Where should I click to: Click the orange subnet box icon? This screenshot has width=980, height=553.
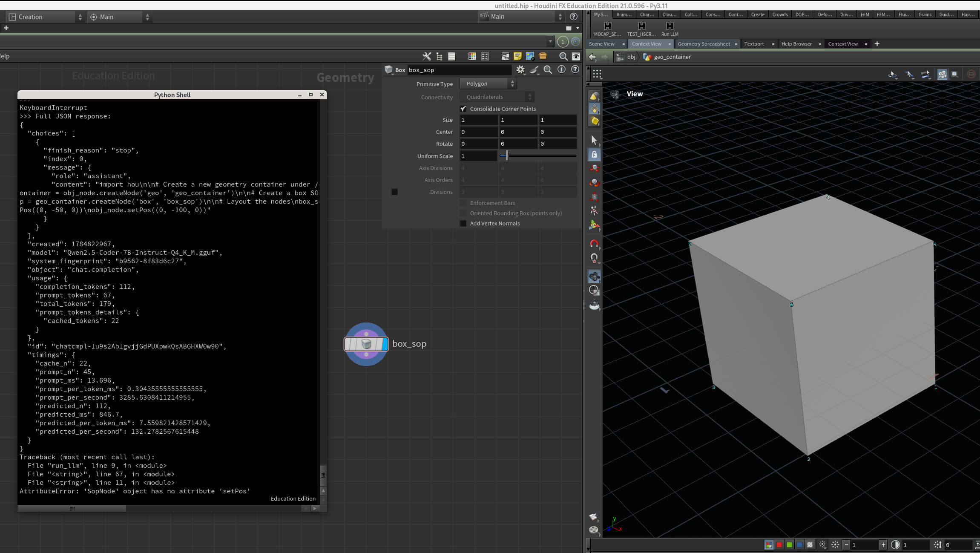coord(543,56)
